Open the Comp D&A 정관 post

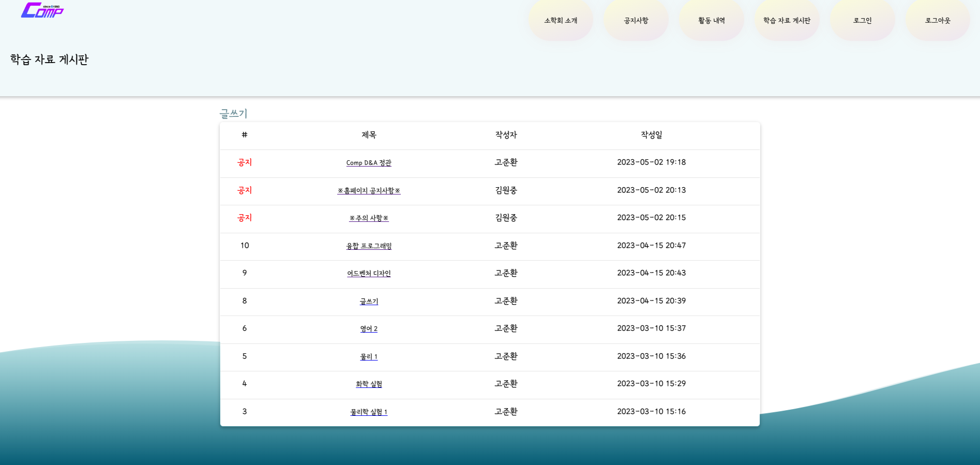point(369,163)
